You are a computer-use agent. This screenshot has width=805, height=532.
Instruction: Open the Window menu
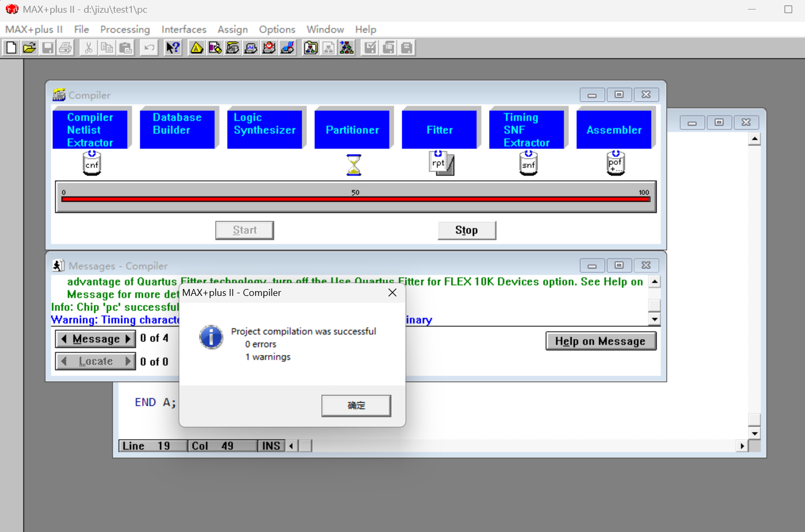click(x=325, y=30)
